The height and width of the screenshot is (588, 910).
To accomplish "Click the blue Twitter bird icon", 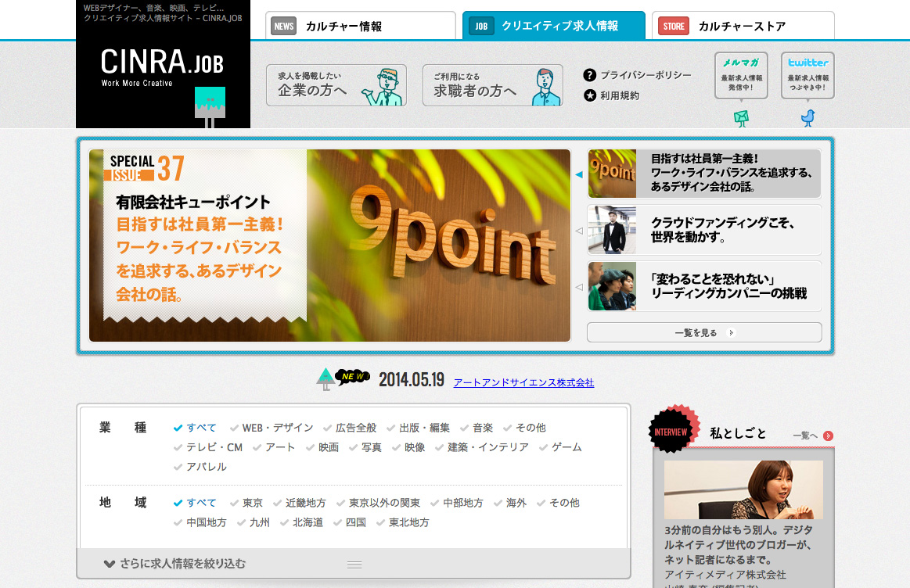I will pyautogui.click(x=807, y=118).
